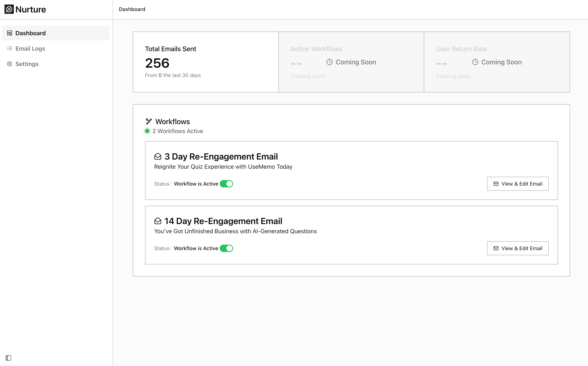Image resolution: width=588 pixels, height=366 pixels.
Task: Click the Nurture logo icon
Action: (9, 9)
